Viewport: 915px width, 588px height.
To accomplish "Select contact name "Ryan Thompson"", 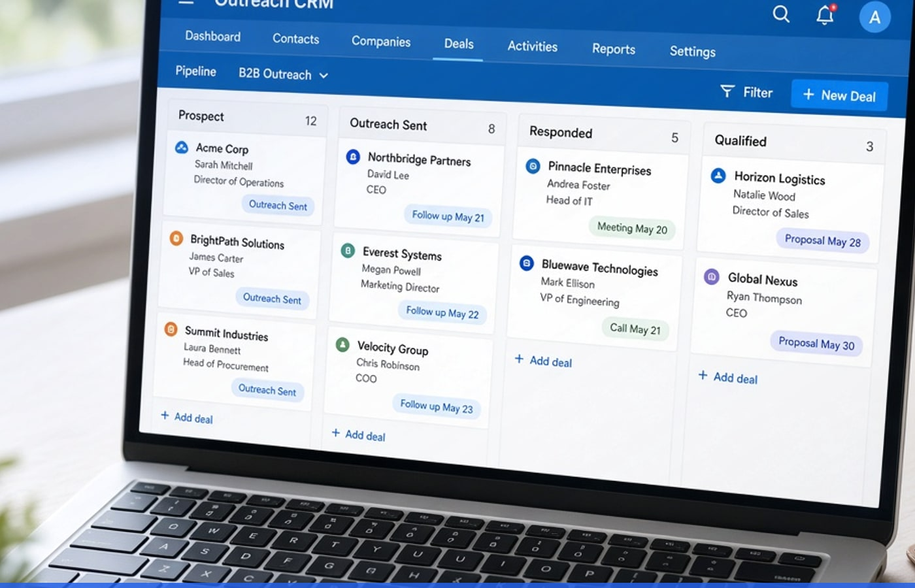I will coord(764,297).
